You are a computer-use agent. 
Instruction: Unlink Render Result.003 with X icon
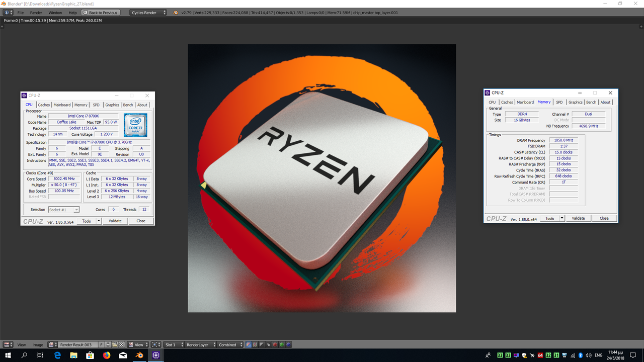(121, 345)
